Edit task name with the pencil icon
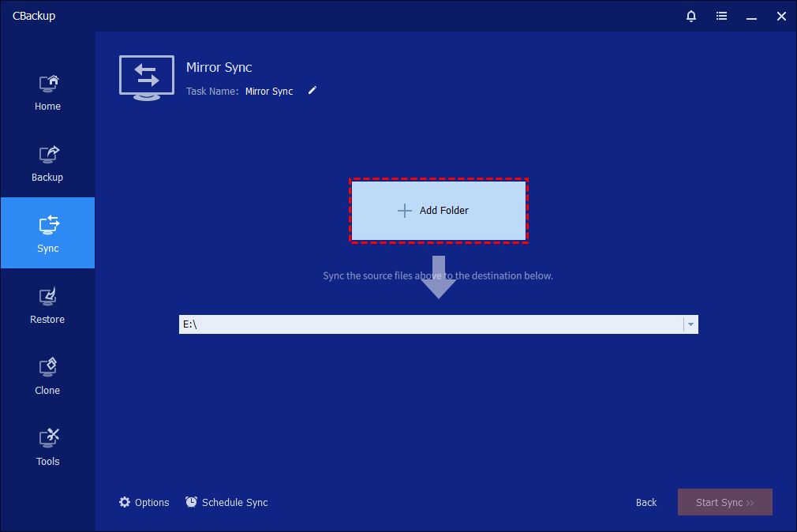The width and height of the screenshot is (797, 532). click(312, 91)
